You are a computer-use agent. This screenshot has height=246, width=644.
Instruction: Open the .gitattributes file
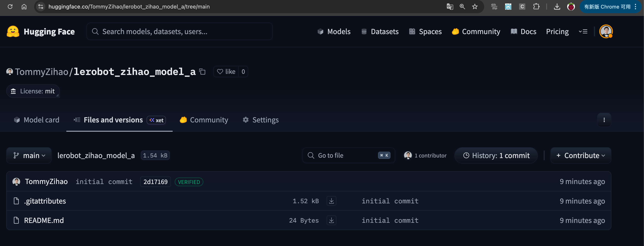coord(45,201)
